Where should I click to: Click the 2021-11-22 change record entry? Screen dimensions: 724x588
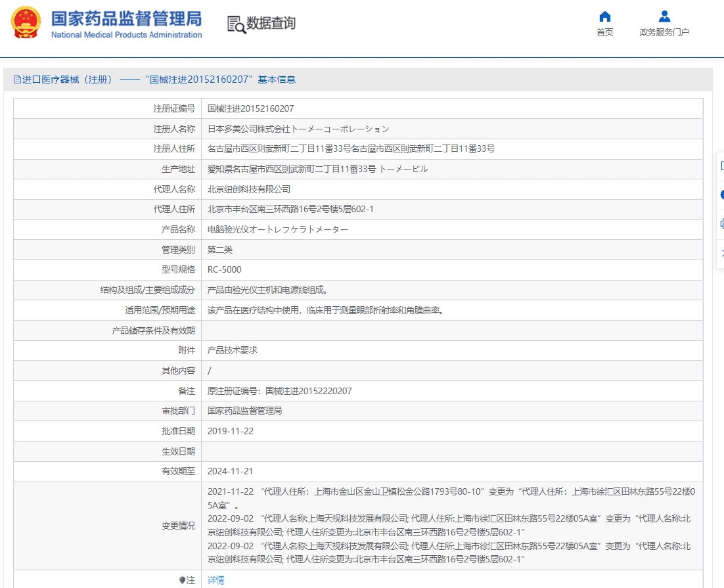pos(451,499)
